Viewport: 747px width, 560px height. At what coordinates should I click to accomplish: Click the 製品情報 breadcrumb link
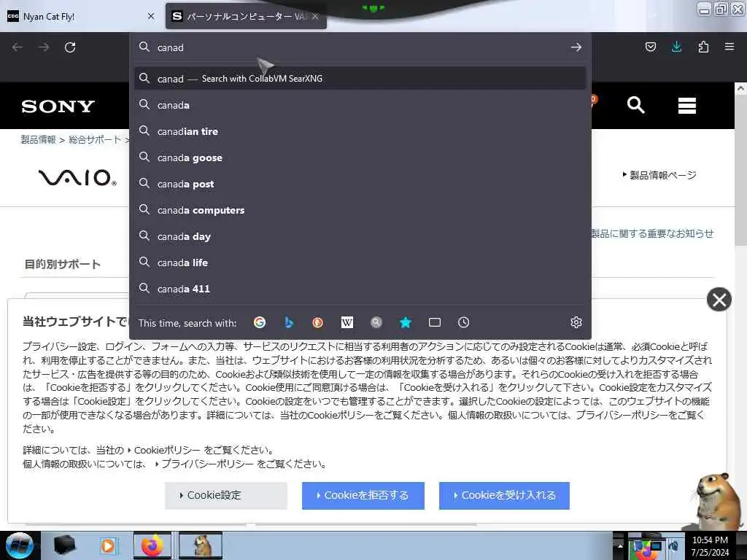pyautogui.click(x=39, y=139)
